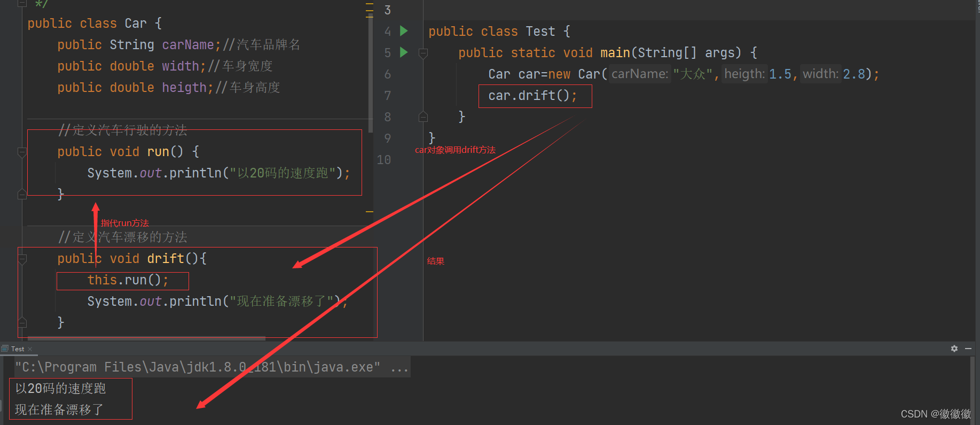This screenshot has width=980, height=425.
Task: Select the Test run tab
Action: pos(17,349)
